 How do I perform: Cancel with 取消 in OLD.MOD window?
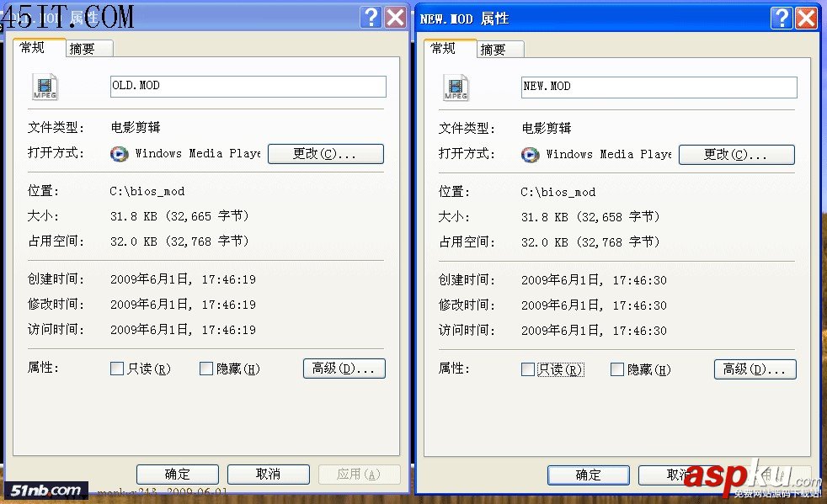click(268, 475)
